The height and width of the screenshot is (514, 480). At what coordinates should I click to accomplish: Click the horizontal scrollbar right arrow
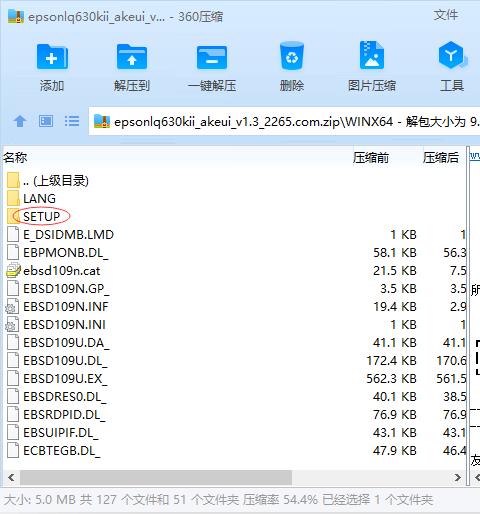[458, 477]
